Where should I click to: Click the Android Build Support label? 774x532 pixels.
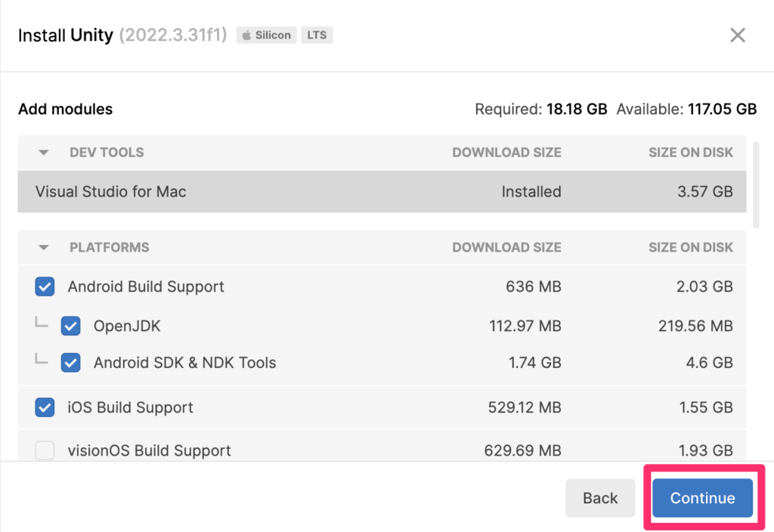[146, 287]
